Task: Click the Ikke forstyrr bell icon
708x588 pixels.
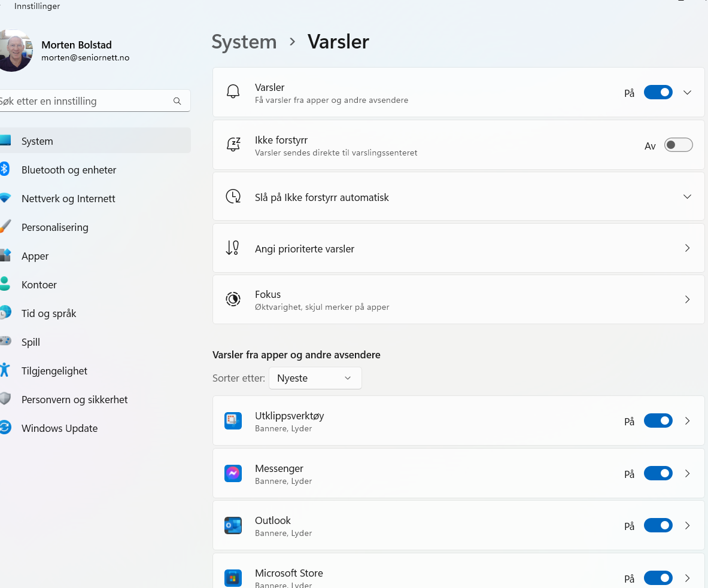Action: [x=233, y=145]
